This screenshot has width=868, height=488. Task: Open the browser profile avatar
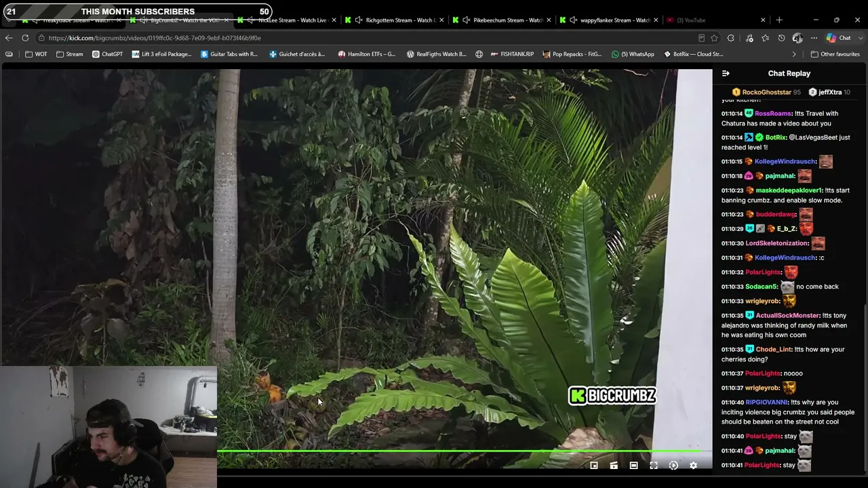(x=797, y=38)
